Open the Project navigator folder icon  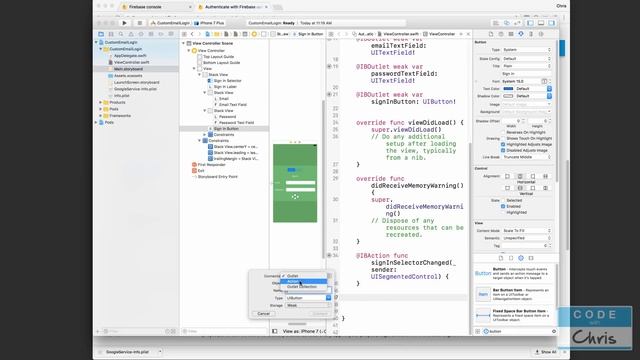[x=101, y=34]
